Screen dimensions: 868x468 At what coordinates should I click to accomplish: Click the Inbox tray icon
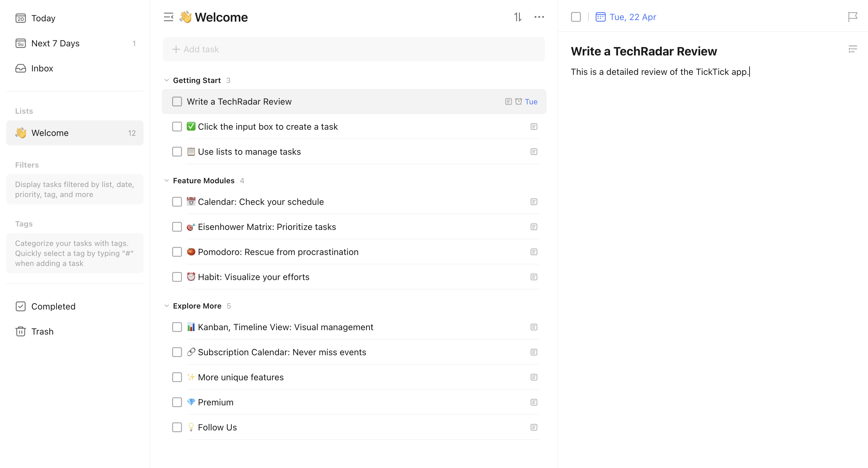[x=21, y=68]
